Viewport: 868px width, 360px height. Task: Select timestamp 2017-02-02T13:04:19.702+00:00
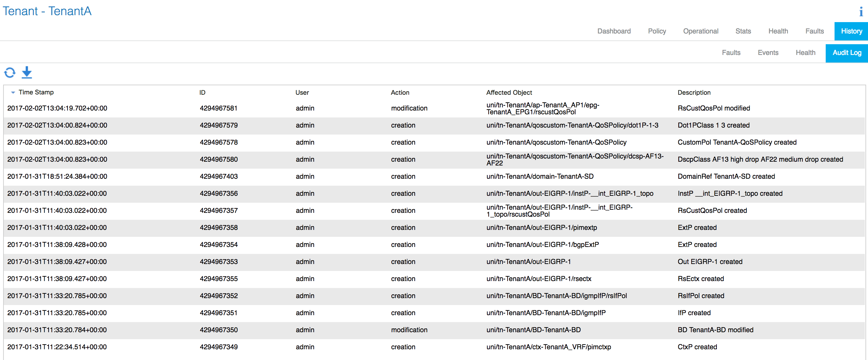[x=57, y=108]
